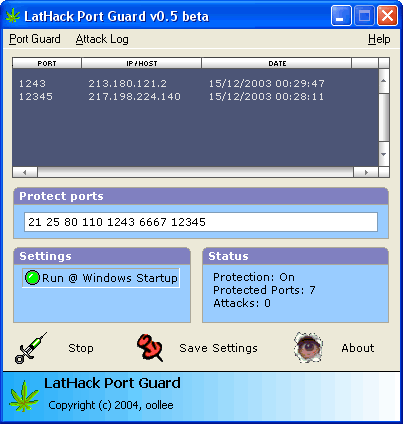
Task: Click the green leaf logo in footer banner
Action: tap(24, 397)
